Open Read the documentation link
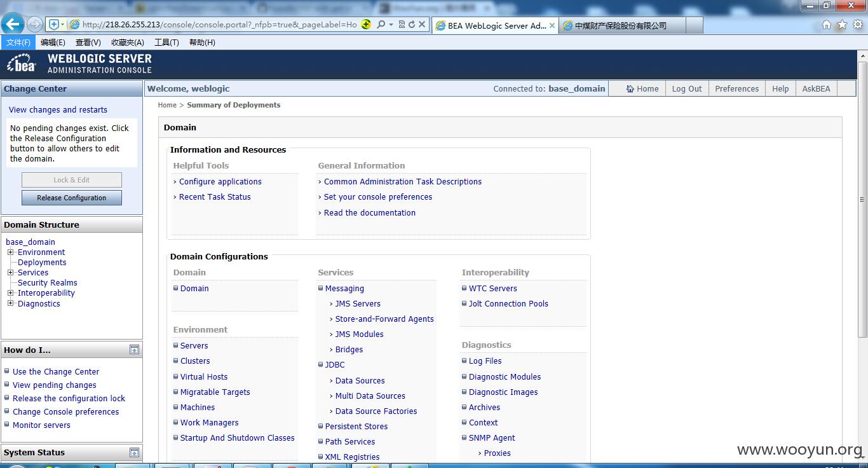This screenshot has width=868, height=468. [370, 212]
